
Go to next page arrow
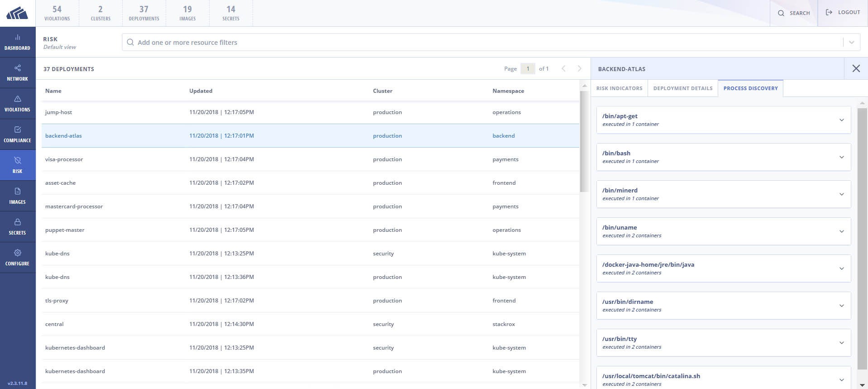[x=579, y=68]
